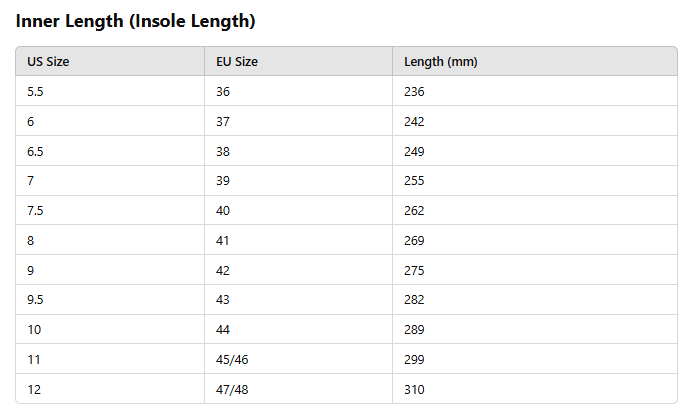Click EU size 36 cell
This screenshot has width=688, height=413.
coord(224,92)
